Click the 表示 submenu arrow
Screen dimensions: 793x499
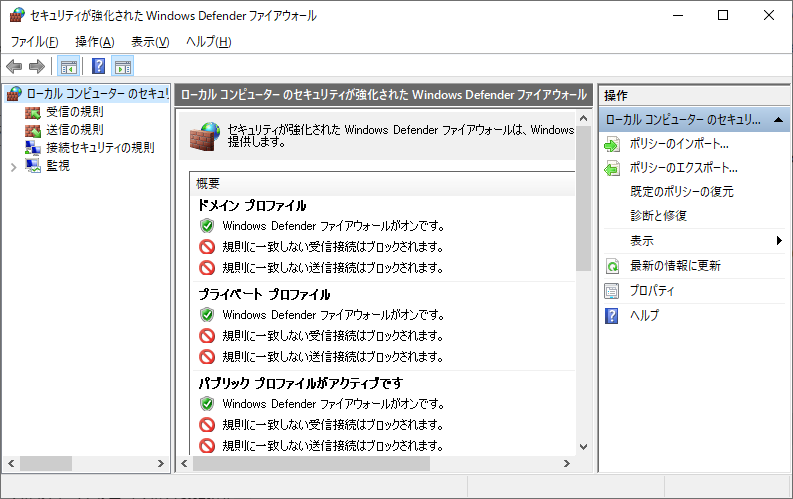(779, 241)
